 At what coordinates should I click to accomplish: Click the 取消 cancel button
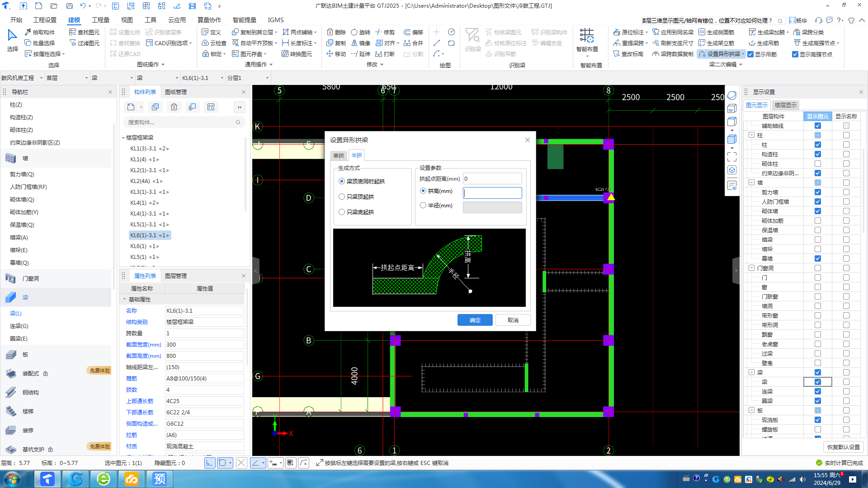point(513,320)
